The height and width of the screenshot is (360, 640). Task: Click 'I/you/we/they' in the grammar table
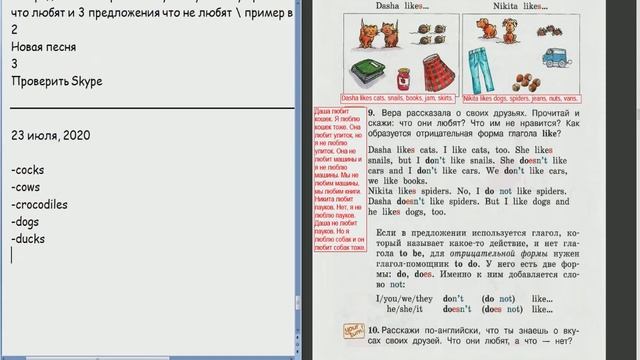(404, 299)
